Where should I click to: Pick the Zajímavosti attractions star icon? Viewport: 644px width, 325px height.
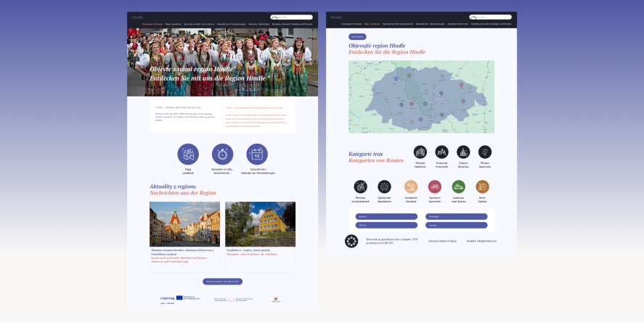coord(384,186)
